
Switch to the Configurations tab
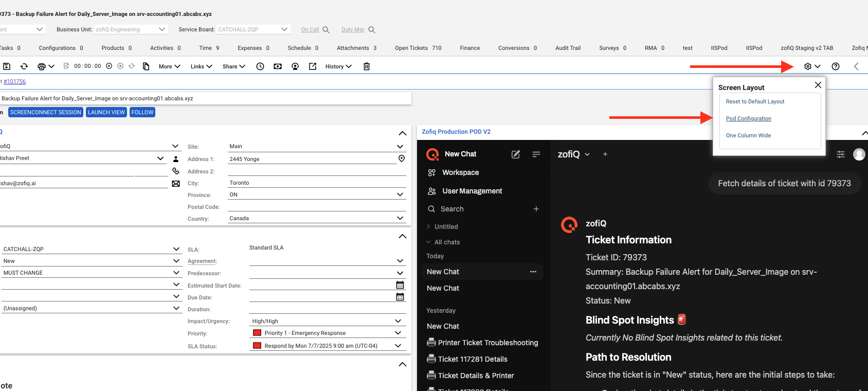tap(61, 48)
